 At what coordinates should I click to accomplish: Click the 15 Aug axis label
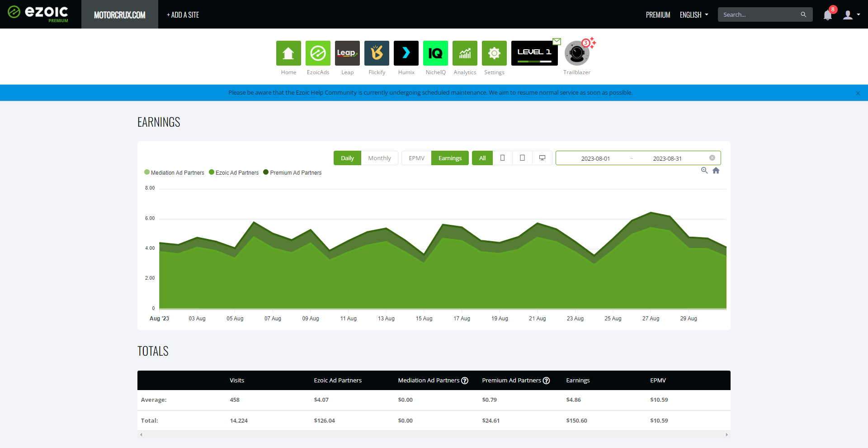[x=424, y=319]
